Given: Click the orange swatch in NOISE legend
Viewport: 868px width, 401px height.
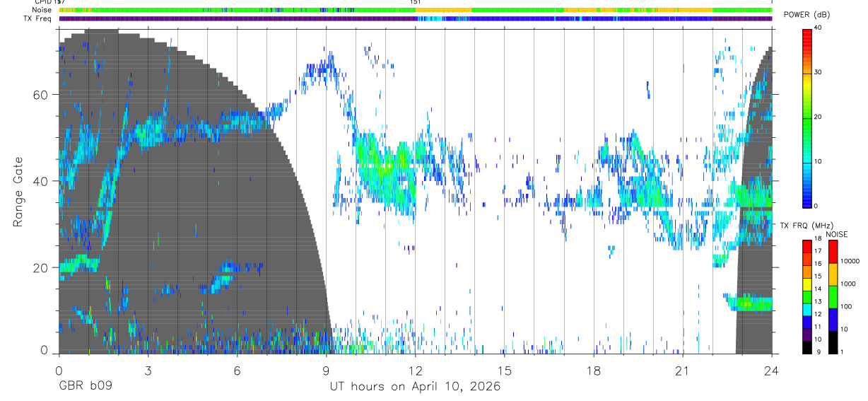Looking at the screenshot, I should (833, 274).
